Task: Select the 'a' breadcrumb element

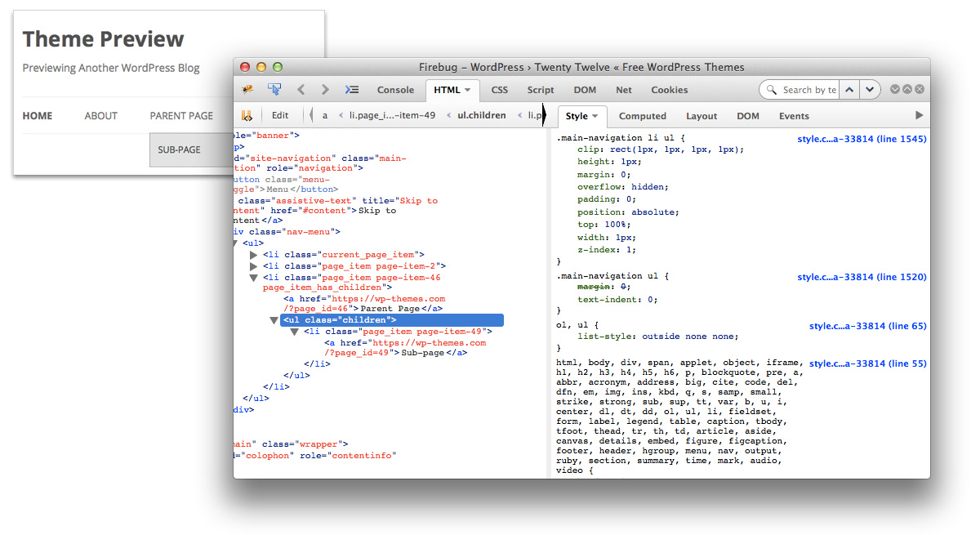Action: pyautogui.click(x=324, y=115)
